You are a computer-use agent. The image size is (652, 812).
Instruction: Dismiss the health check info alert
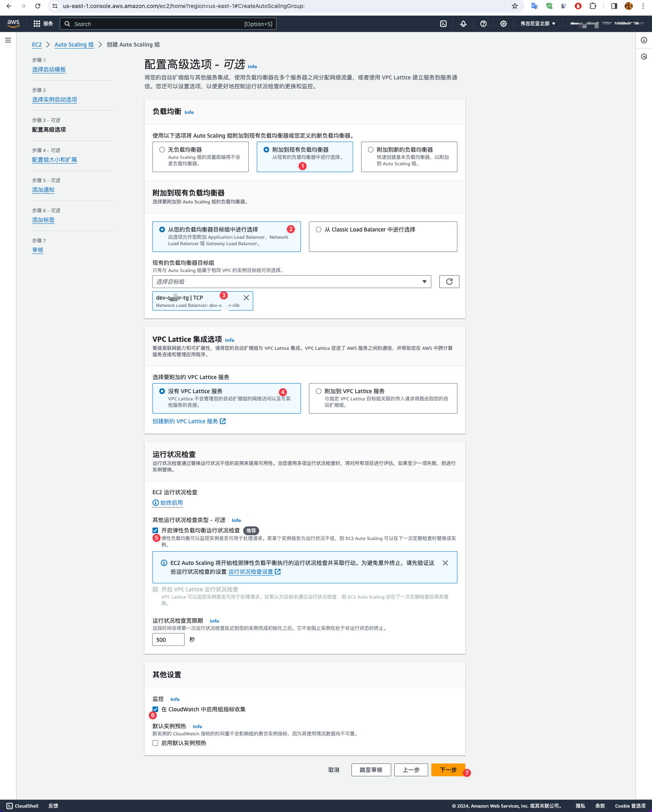pos(445,563)
